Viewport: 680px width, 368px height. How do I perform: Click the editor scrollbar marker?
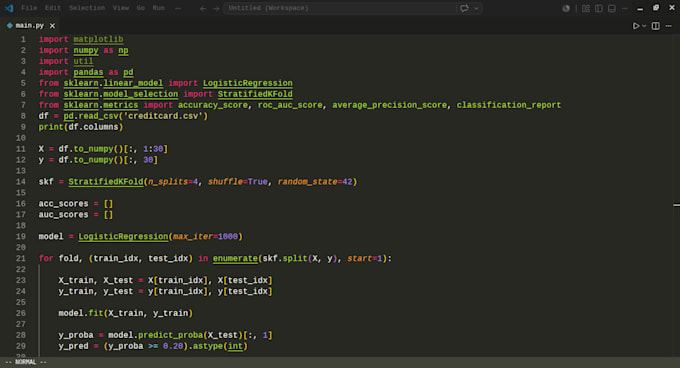point(677,205)
